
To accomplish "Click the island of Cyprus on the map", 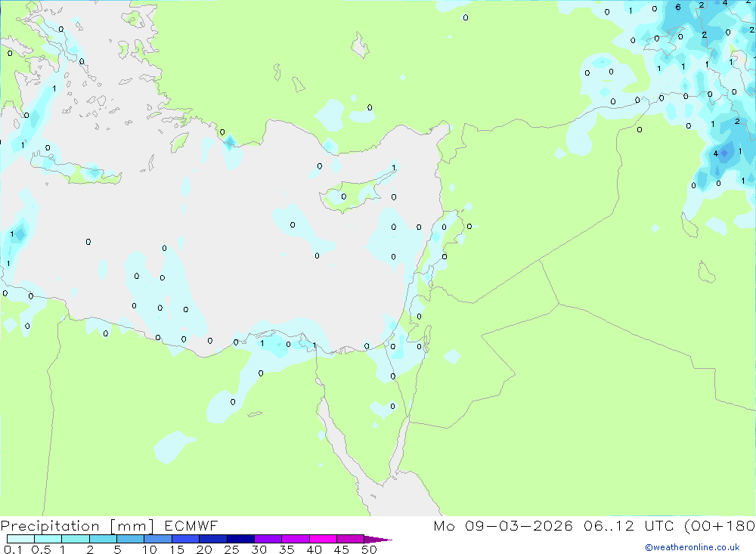I will pyautogui.click(x=352, y=193).
